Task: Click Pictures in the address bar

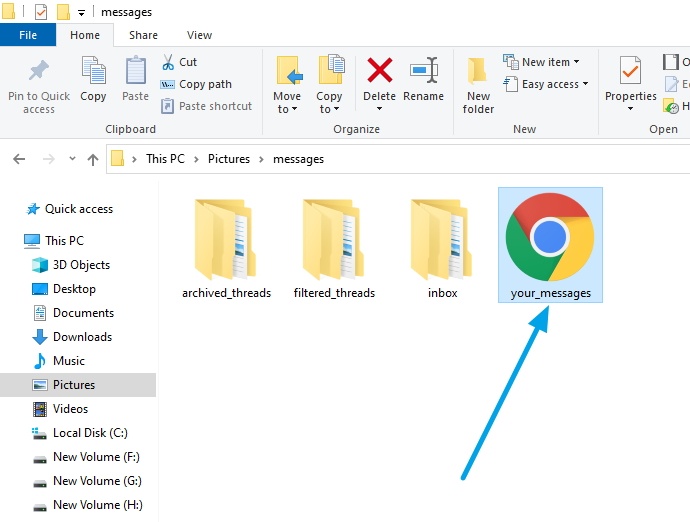Action: (229, 159)
